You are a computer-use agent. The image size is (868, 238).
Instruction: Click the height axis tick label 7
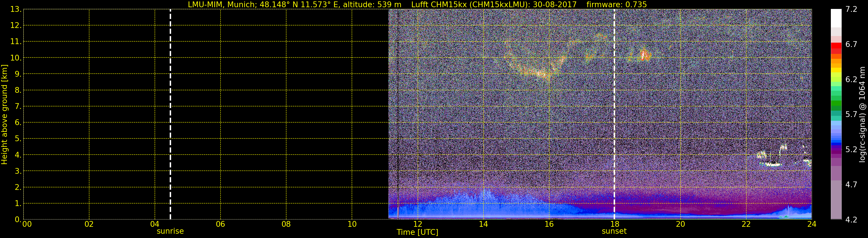point(18,106)
